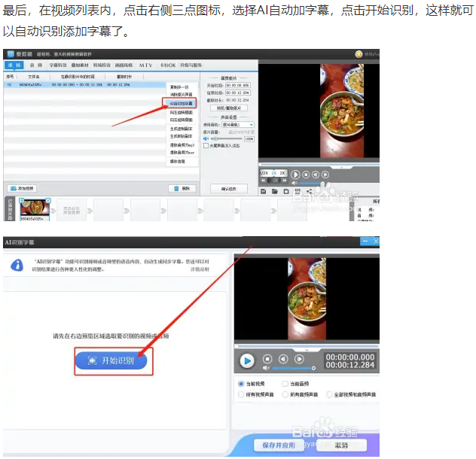The image size is (476, 459).
Task: Click the 添加视频 button icon
Action: click(12, 188)
